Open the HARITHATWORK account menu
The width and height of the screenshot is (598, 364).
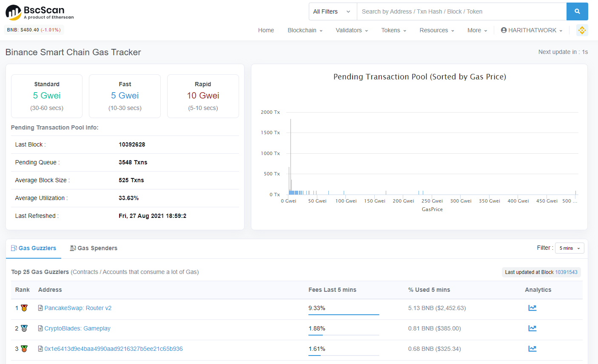click(x=532, y=30)
